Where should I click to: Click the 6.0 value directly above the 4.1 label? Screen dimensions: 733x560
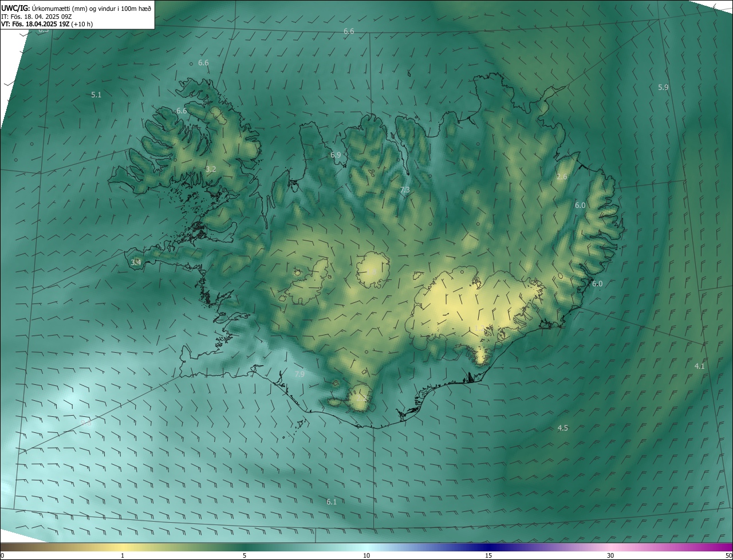[597, 283]
